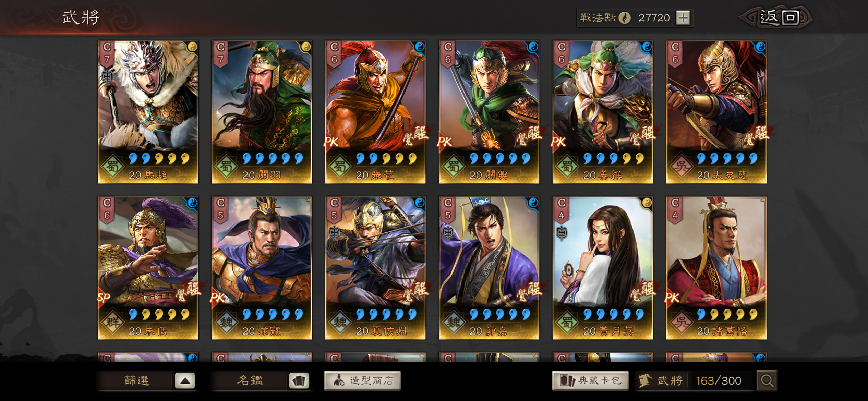Open the 典藏卡包 card packs

pos(590,380)
